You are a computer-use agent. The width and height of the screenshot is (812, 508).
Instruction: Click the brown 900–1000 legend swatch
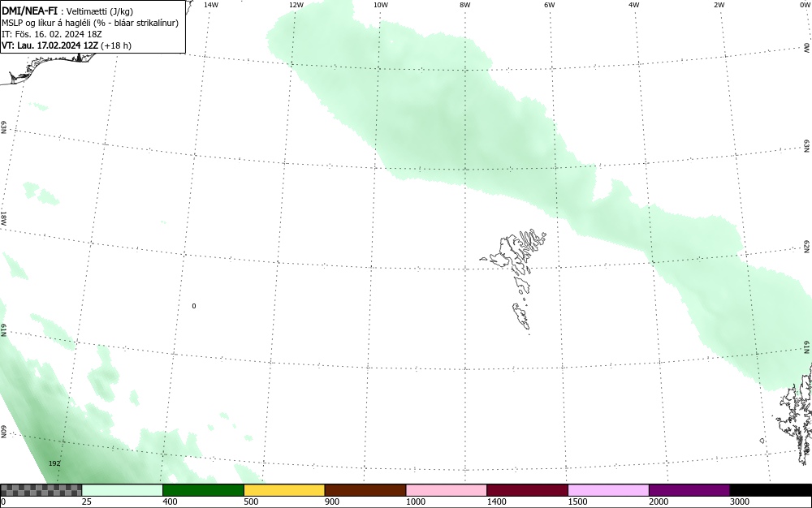(365, 490)
